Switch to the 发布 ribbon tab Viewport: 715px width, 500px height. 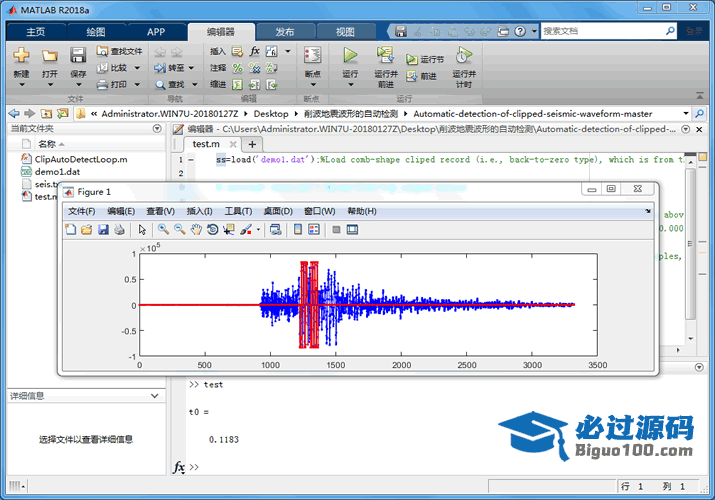coord(285,32)
